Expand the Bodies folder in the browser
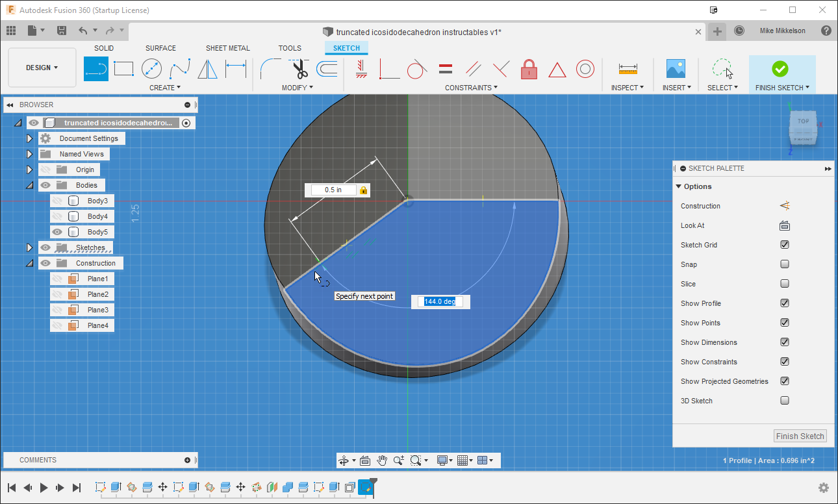The width and height of the screenshot is (838, 504). point(29,184)
